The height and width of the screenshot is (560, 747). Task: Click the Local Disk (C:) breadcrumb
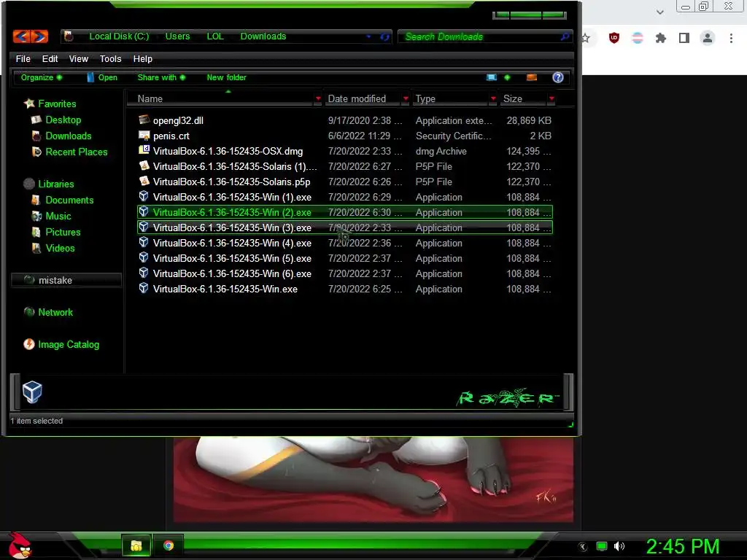click(119, 36)
